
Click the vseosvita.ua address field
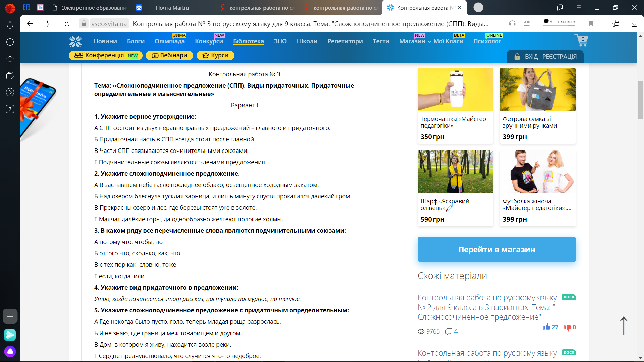coord(109,24)
